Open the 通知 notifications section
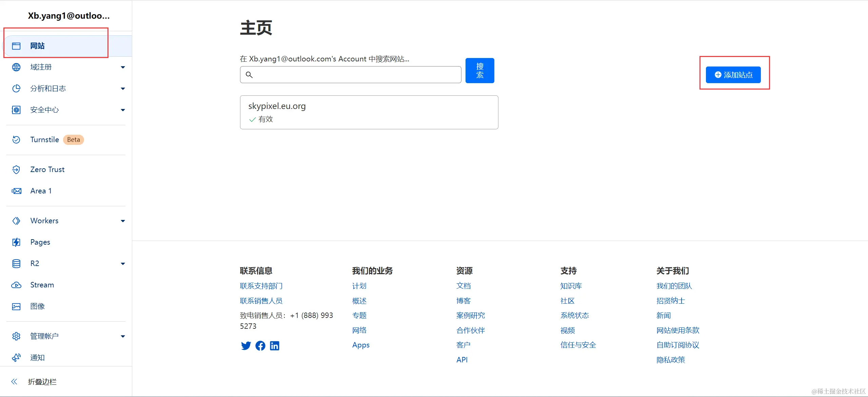The image size is (868, 397). [37, 357]
